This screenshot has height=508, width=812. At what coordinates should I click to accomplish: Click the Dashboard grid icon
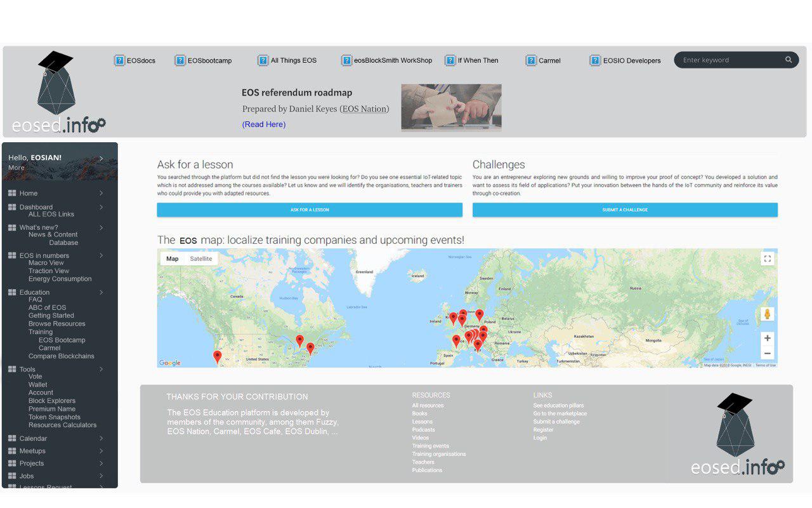pyautogui.click(x=12, y=207)
